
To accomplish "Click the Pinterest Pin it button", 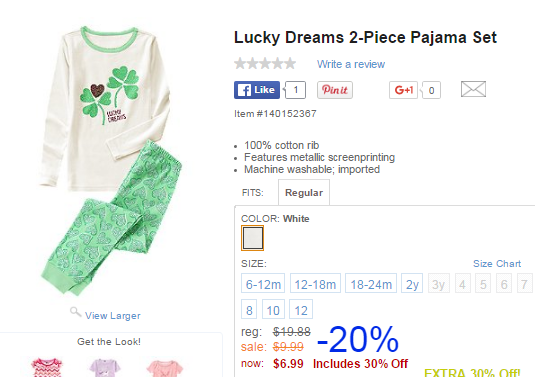I will [x=335, y=90].
